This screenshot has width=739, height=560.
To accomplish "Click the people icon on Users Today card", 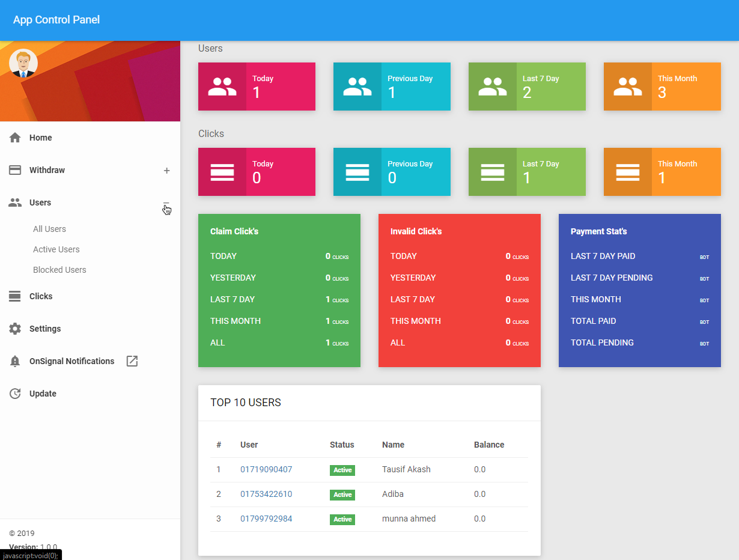I will [222, 87].
